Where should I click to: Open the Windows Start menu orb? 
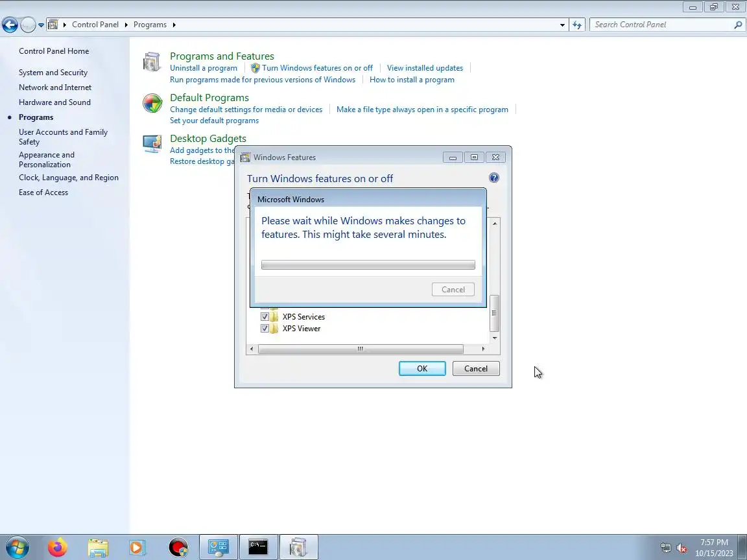pyautogui.click(x=17, y=547)
